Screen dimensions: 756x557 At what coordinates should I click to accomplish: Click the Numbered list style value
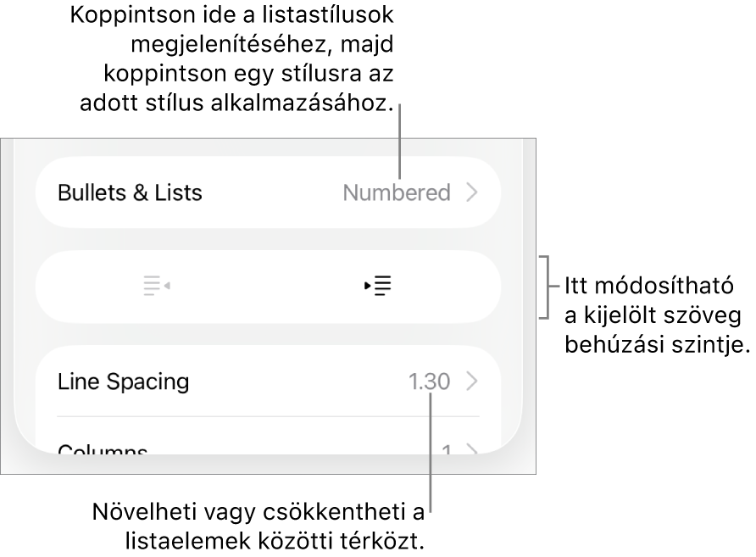[x=397, y=193]
